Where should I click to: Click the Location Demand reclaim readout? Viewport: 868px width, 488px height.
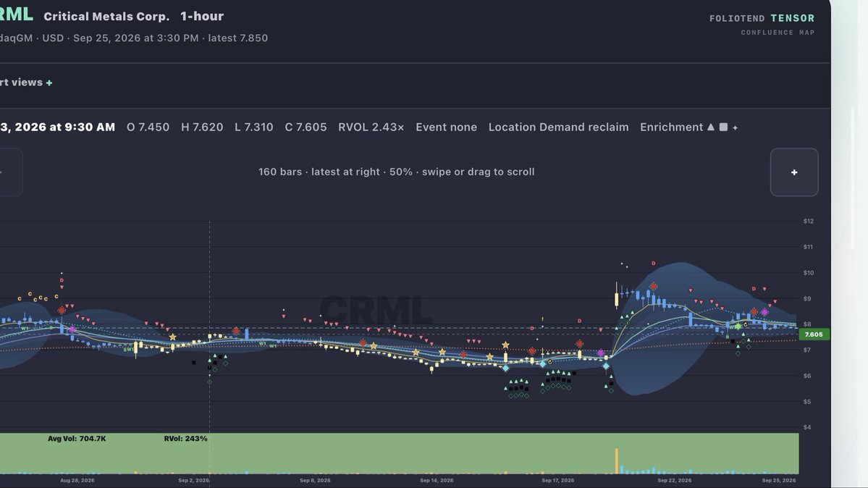click(559, 127)
